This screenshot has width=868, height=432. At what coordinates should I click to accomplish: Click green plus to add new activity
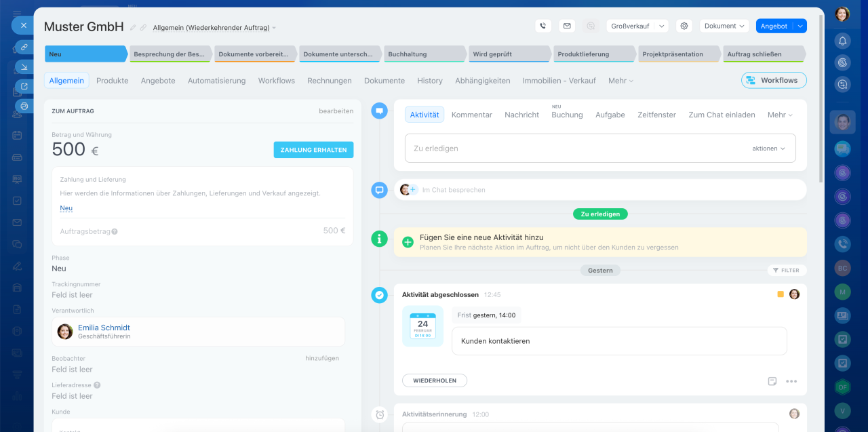point(408,242)
